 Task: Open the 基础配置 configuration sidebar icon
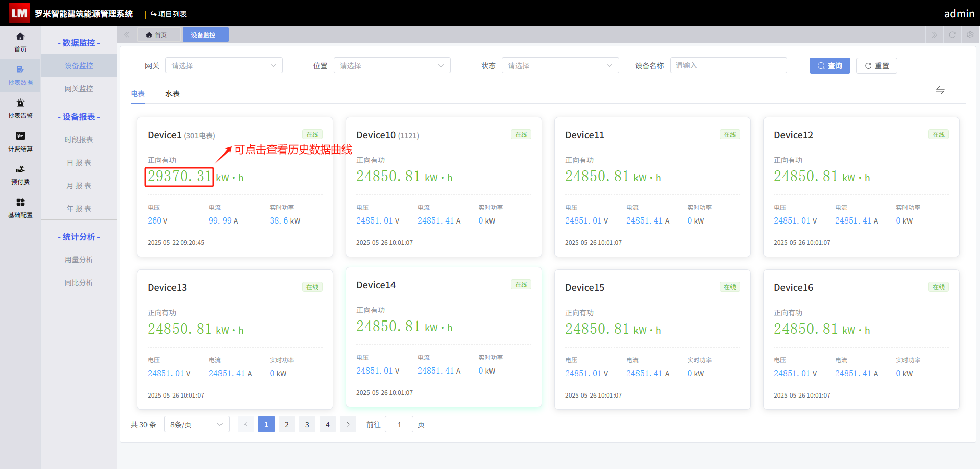(x=20, y=202)
